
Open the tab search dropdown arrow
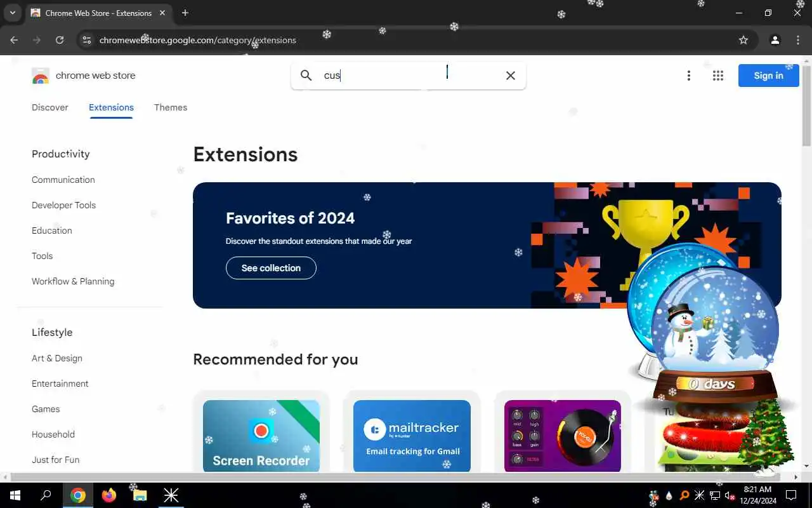click(12, 13)
